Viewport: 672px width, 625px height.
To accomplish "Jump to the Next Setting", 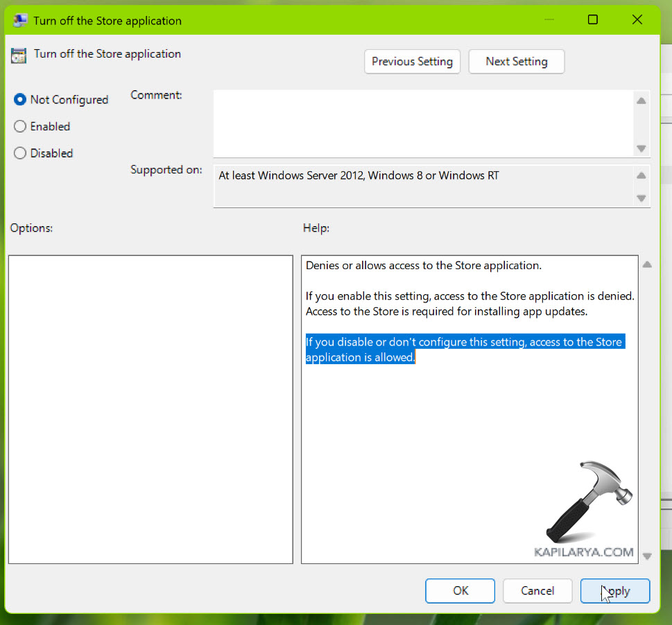I will pyautogui.click(x=517, y=62).
